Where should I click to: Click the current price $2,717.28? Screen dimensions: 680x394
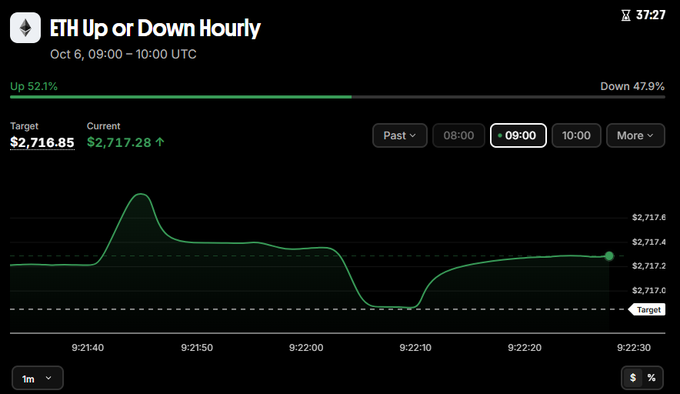[119, 142]
